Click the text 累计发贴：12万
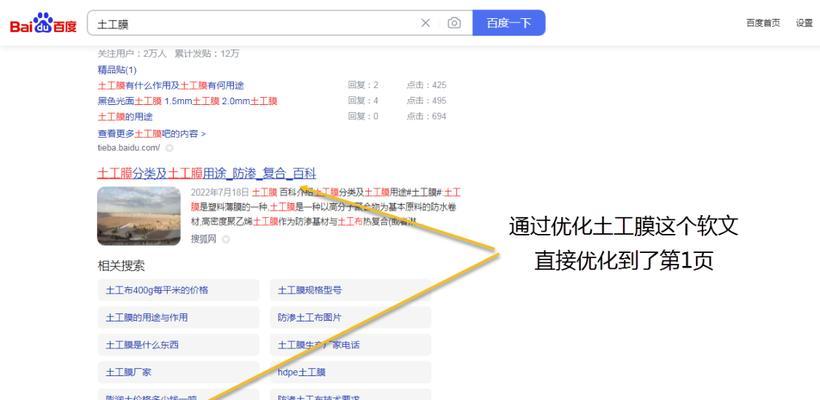The height and width of the screenshot is (400, 820). tap(207, 53)
